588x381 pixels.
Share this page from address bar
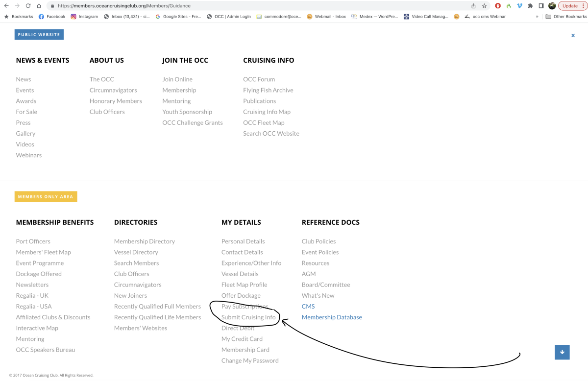473,6
